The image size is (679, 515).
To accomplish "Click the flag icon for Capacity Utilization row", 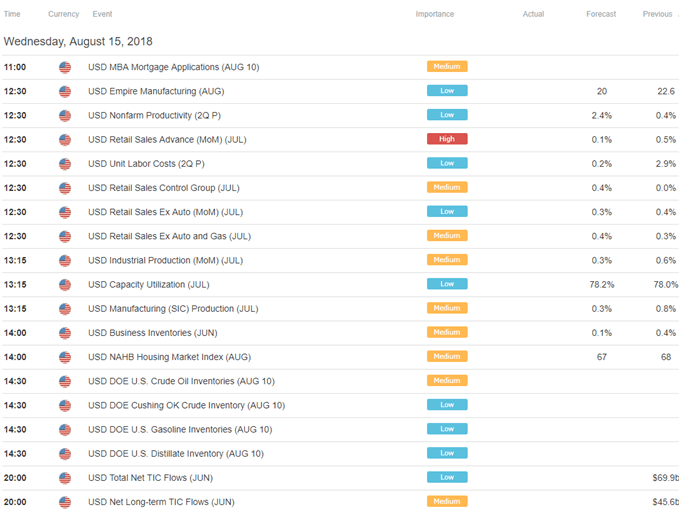I will tap(65, 285).
